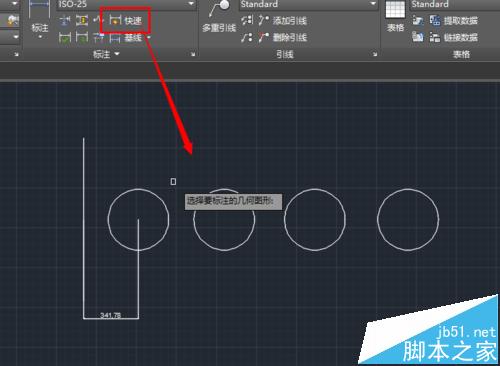Click the 添加引线 label
Viewport: 500px width, 366px height.
(x=290, y=21)
